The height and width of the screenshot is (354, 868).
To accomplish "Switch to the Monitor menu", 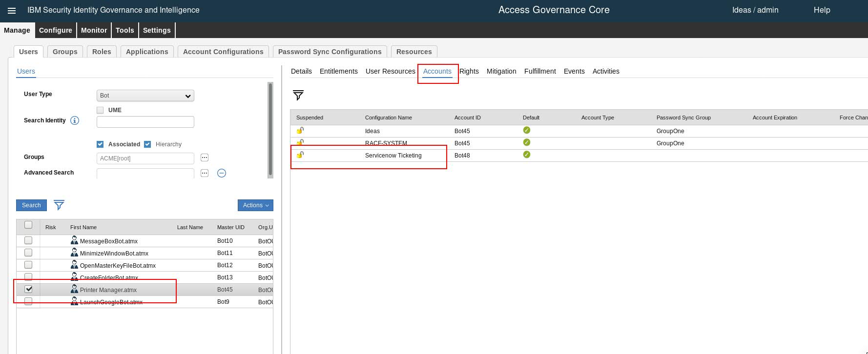I will coord(94,30).
